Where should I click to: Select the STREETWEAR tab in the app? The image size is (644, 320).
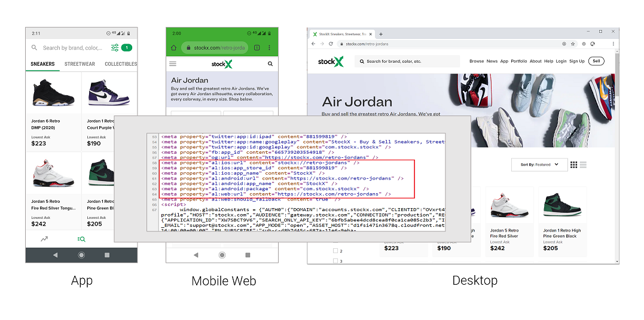(80, 64)
